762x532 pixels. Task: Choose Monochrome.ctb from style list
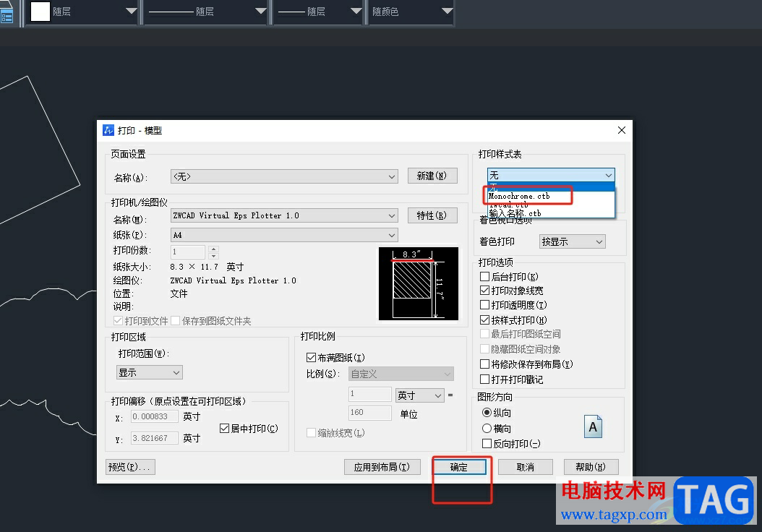(551, 197)
